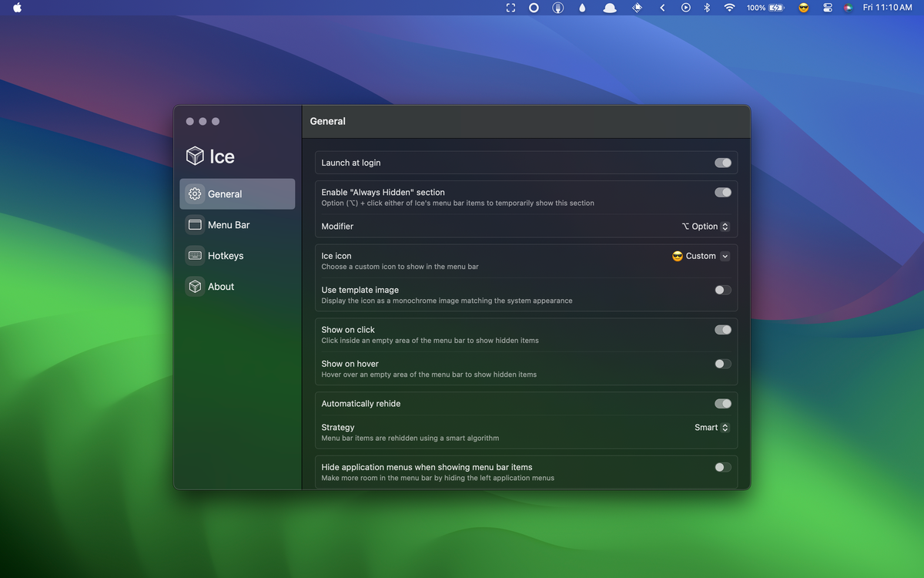924x578 pixels.
Task: Close the Ice settings window
Action: point(190,121)
